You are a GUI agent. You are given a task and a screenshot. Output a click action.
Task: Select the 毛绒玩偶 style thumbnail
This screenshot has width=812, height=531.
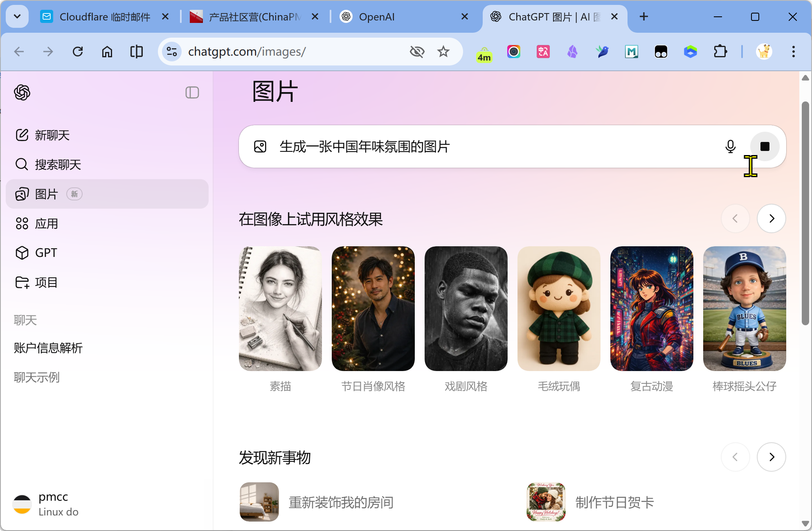(558, 309)
